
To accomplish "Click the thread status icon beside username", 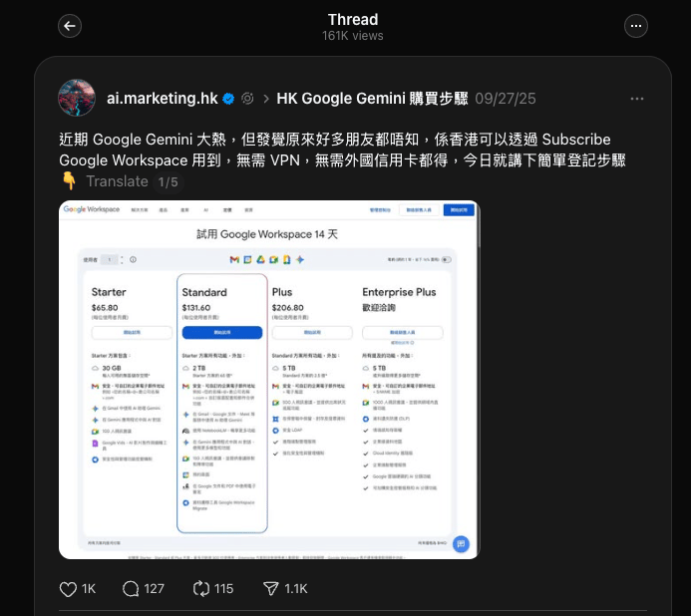I will 247,99.
